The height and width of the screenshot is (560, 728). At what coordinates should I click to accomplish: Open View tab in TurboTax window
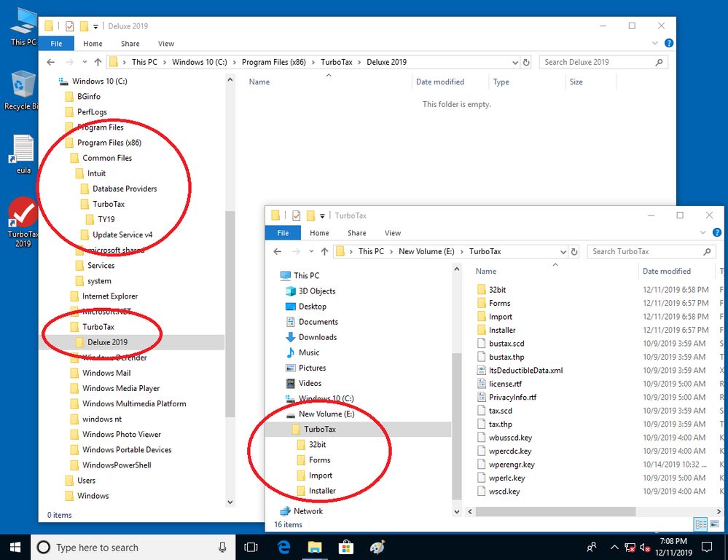(392, 233)
